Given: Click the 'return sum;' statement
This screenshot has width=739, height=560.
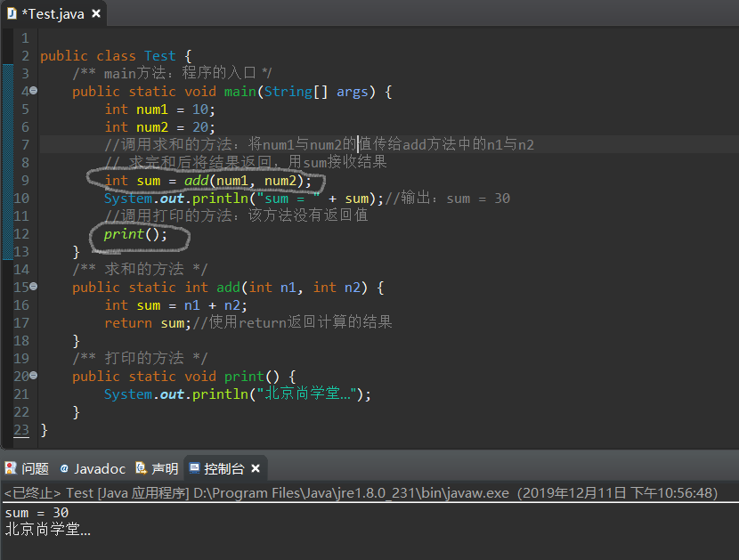Looking at the screenshot, I should pyautogui.click(x=148, y=323).
